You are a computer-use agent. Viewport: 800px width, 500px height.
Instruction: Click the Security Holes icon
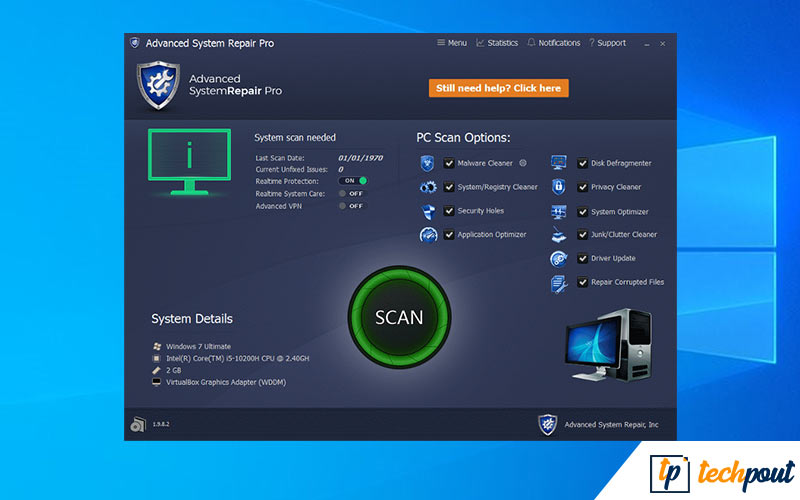pyautogui.click(x=428, y=211)
